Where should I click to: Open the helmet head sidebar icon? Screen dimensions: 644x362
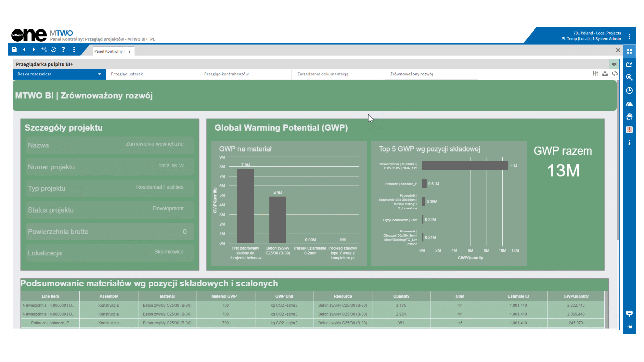(x=629, y=117)
